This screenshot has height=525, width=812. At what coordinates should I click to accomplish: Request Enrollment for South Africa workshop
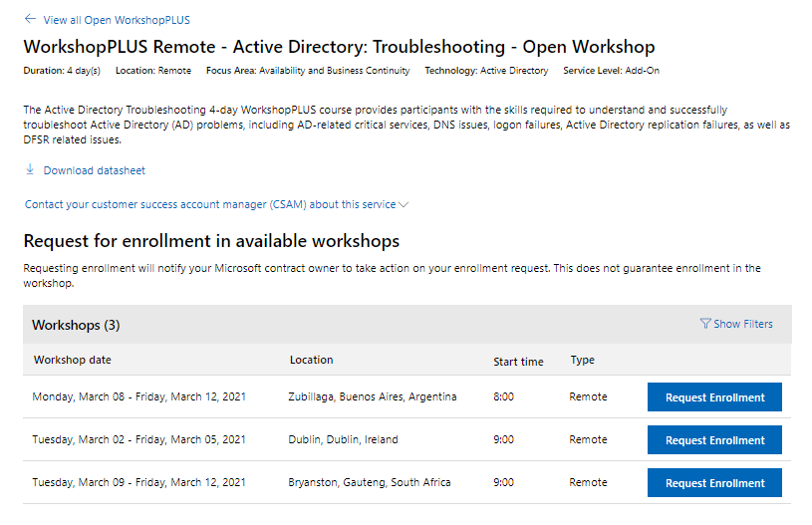coord(714,483)
